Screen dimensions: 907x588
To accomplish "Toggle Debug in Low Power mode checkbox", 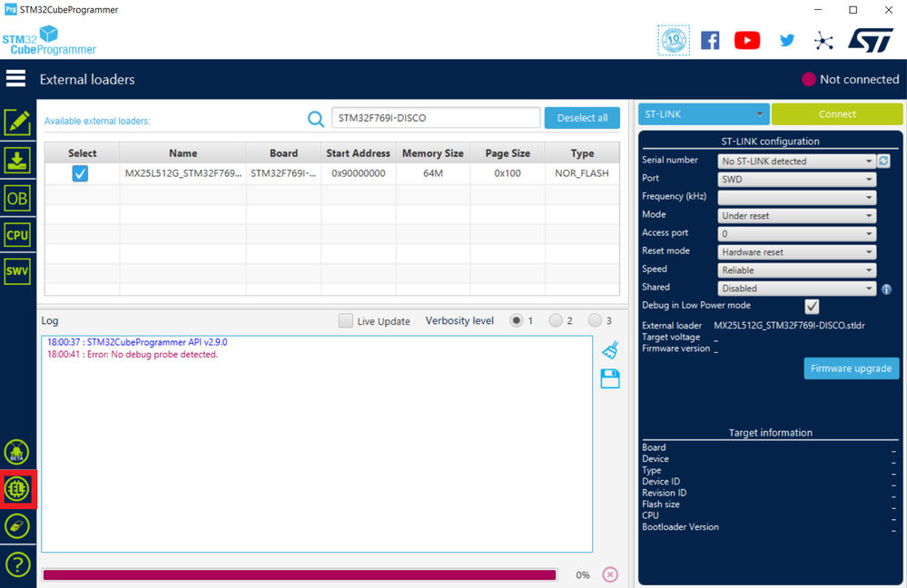I will [x=812, y=307].
